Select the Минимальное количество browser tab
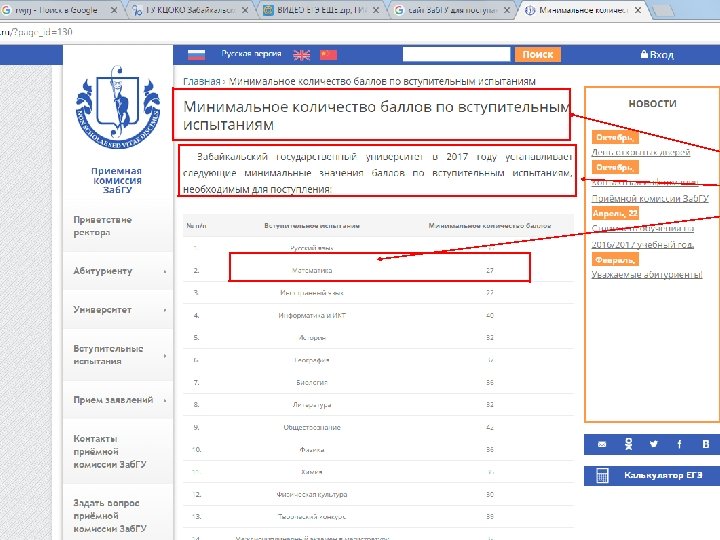 [x=583, y=10]
